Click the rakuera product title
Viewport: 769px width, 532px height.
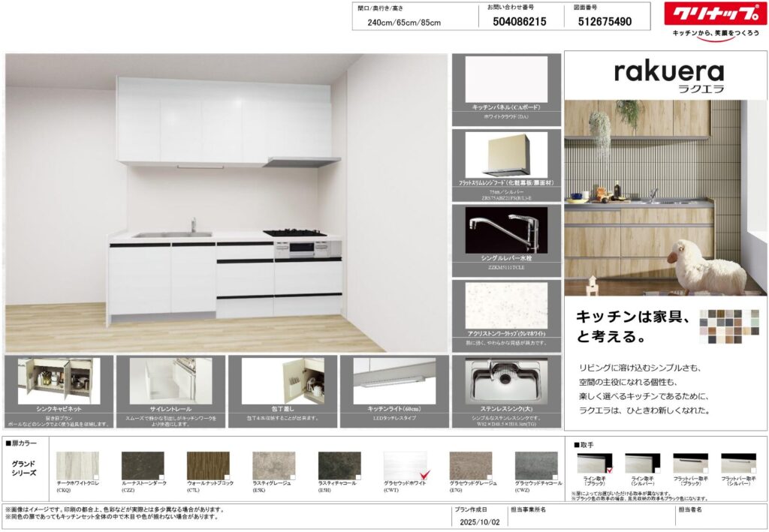pyautogui.click(x=668, y=72)
